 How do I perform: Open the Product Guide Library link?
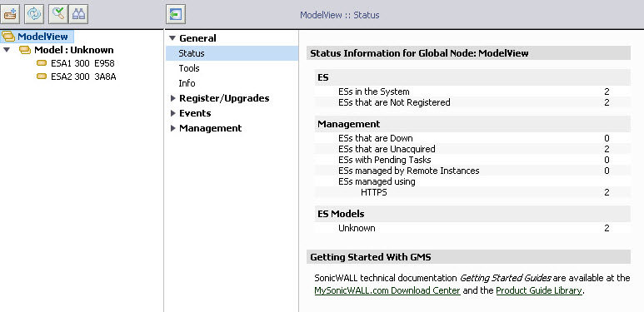[539, 290]
